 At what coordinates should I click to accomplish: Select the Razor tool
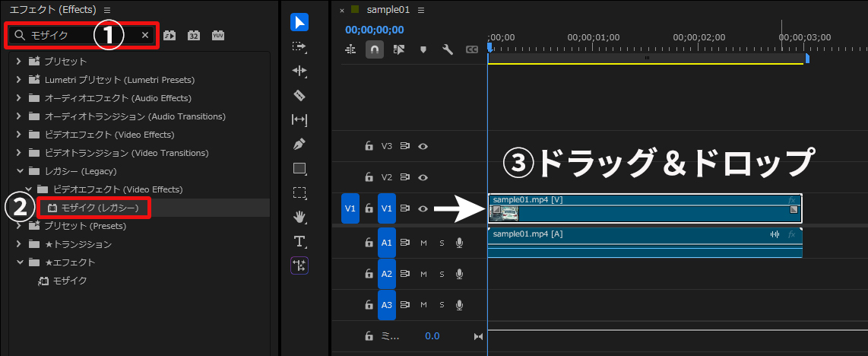click(299, 95)
